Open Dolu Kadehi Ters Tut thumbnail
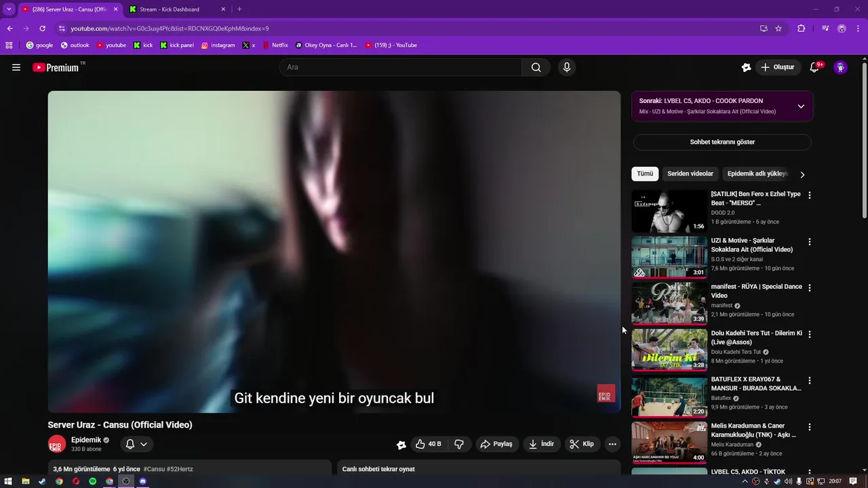 tap(669, 350)
